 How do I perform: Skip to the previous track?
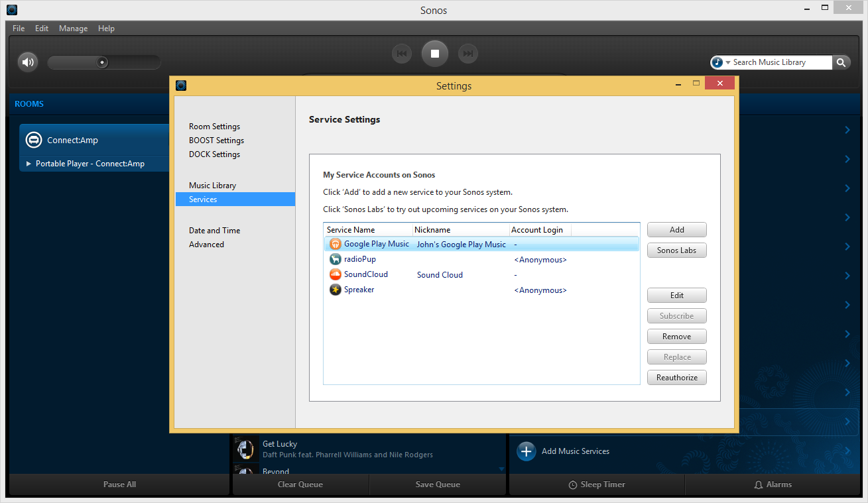click(x=402, y=54)
